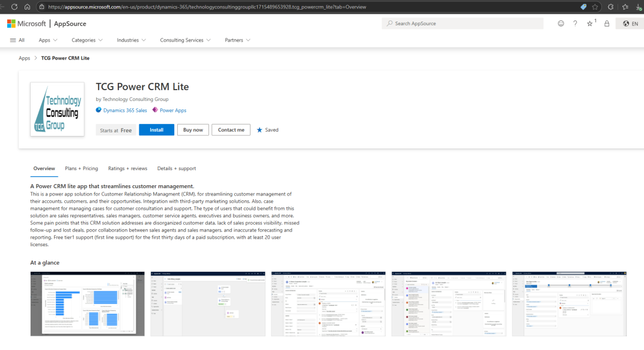This screenshot has height=350, width=644.
Task: Click the browser address bar URL
Action: pos(207,7)
